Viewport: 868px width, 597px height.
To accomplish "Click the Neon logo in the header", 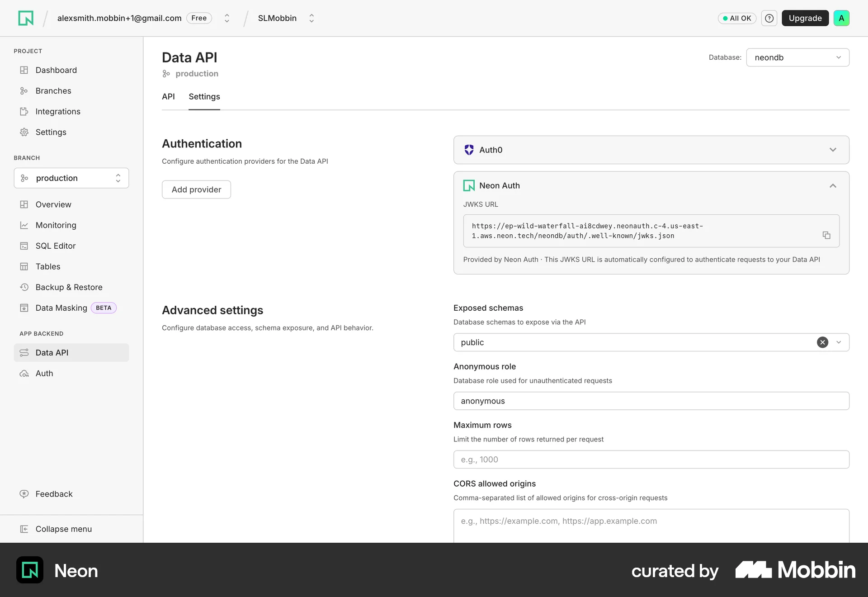I will pyautogui.click(x=26, y=18).
